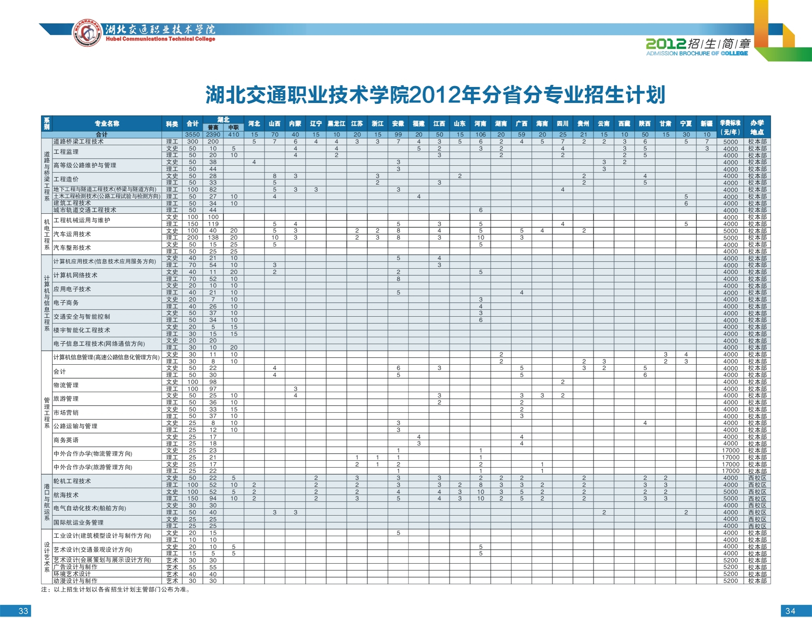Image resolution: width=812 pixels, height=644 pixels.
Task: Select the 四川 column header
Action: (563, 123)
